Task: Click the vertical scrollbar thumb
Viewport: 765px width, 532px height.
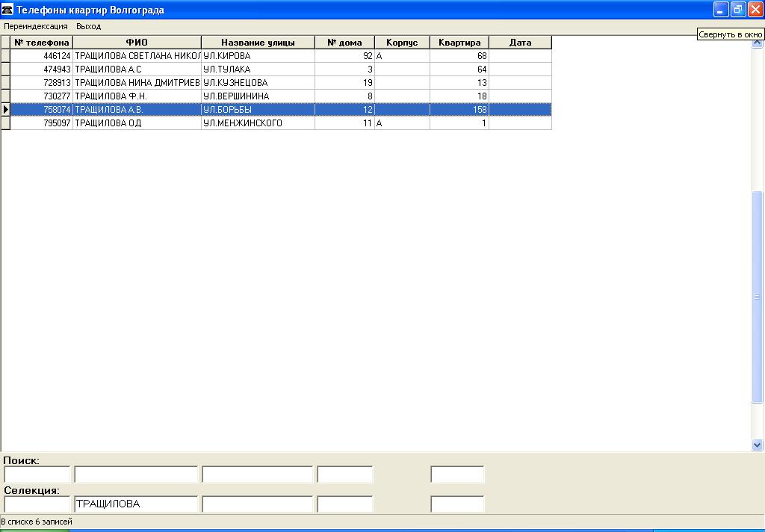Action: tap(758, 297)
